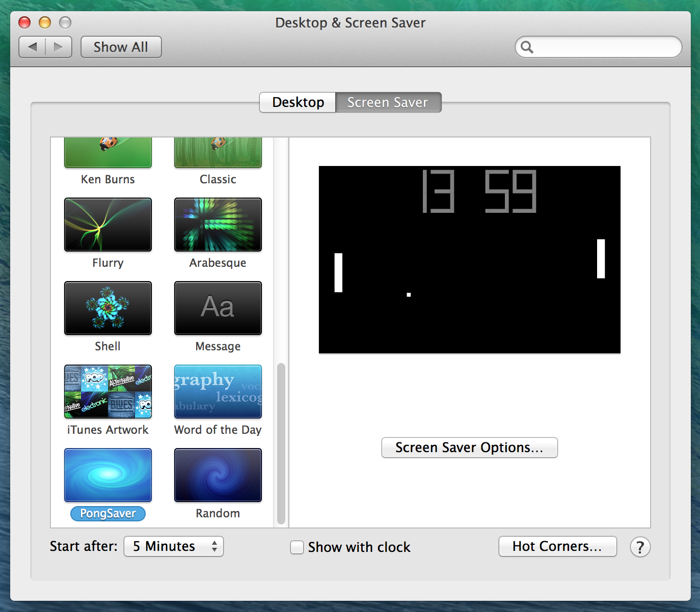The width and height of the screenshot is (700, 612).
Task: Select the Classic screen saver thumbnail
Action: pyautogui.click(x=218, y=152)
